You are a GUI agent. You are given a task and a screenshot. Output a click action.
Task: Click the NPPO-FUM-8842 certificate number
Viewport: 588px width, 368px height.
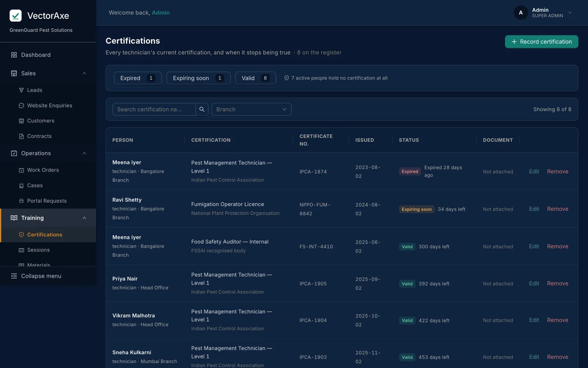(315, 209)
